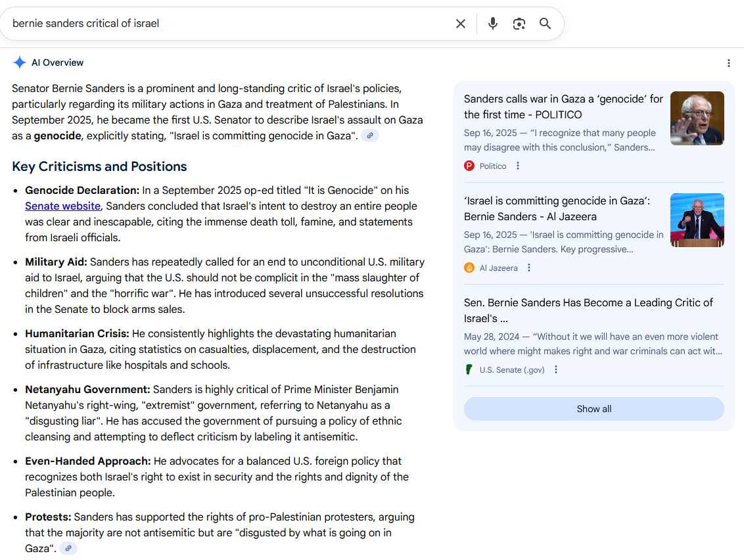This screenshot has height=560, width=744.
Task: Click the bold word 'genocide' in the intro paragraph
Action: 57,136
